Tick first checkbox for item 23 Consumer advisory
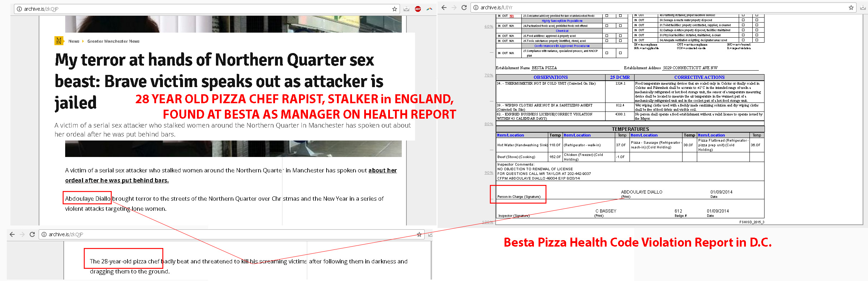The width and height of the screenshot is (868, 281). pyautogui.click(x=607, y=16)
